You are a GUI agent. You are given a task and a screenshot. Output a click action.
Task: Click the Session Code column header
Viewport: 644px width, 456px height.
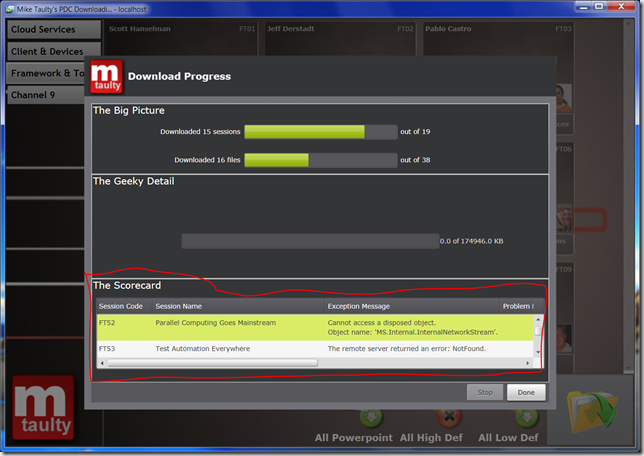pos(124,306)
